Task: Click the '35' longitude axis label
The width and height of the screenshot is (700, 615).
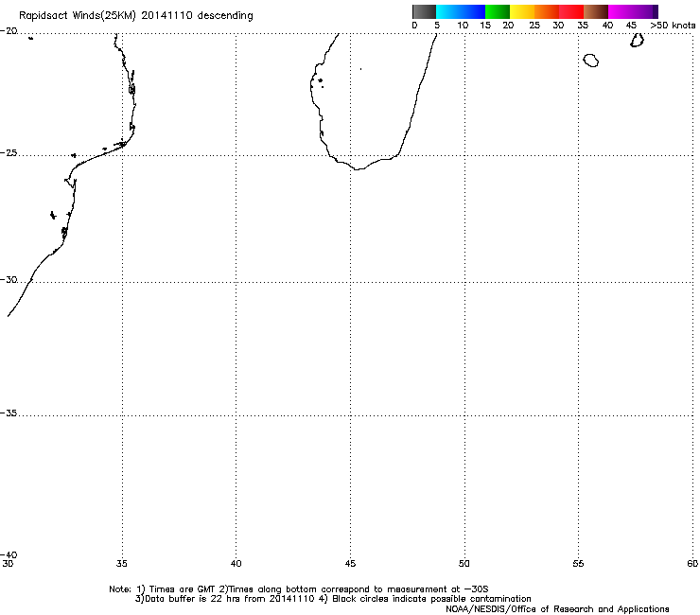Action: tap(122, 564)
